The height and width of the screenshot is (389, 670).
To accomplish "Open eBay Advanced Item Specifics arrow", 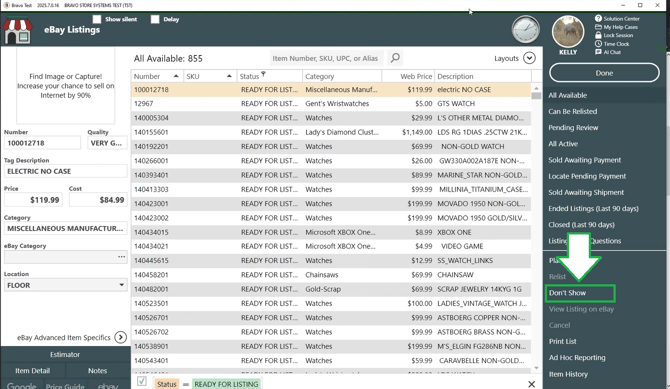I will click(121, 337).
